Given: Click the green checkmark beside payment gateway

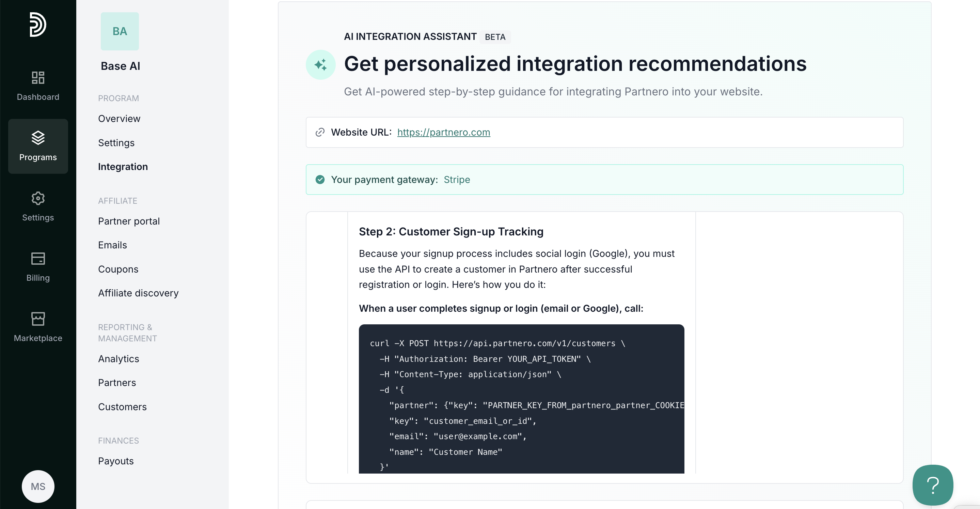Looking at the screenshot, I should click(320, 179).
